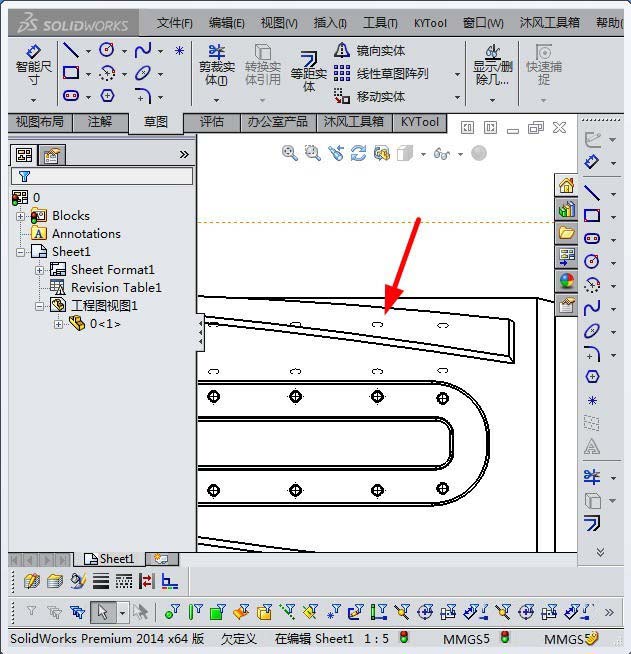The image size is (631, 654).
Task: Switch to the 视图布局 tab
Action: (40, 122)
